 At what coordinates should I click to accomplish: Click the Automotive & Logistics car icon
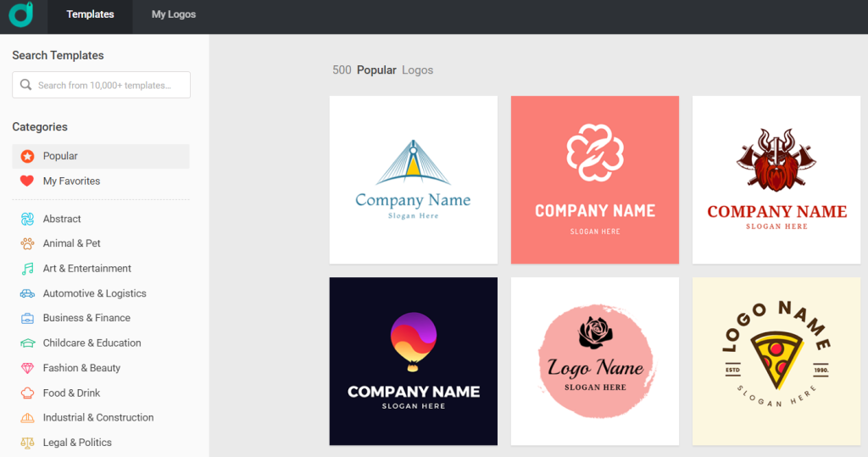(27, 293)
